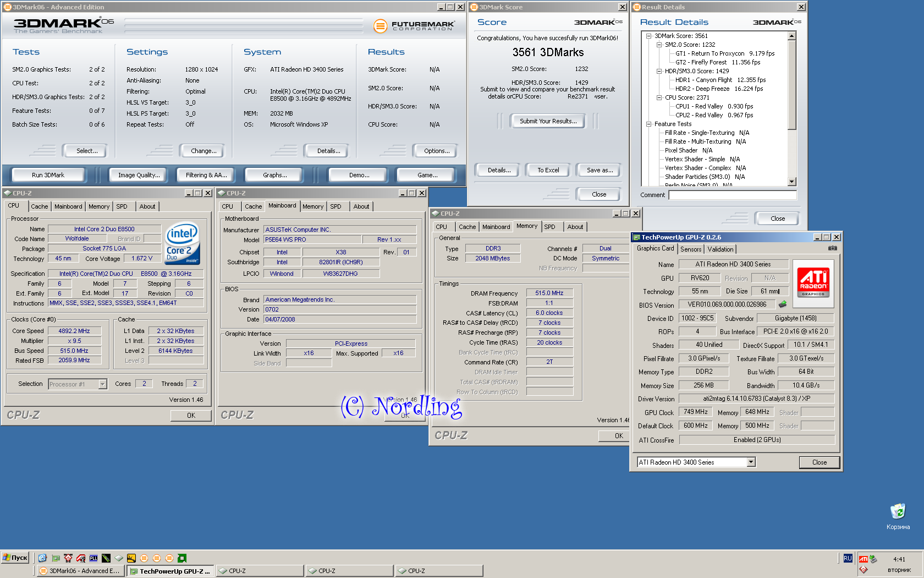
Task: Select Pixel Shader N/A row
Action: coord(689,150)
